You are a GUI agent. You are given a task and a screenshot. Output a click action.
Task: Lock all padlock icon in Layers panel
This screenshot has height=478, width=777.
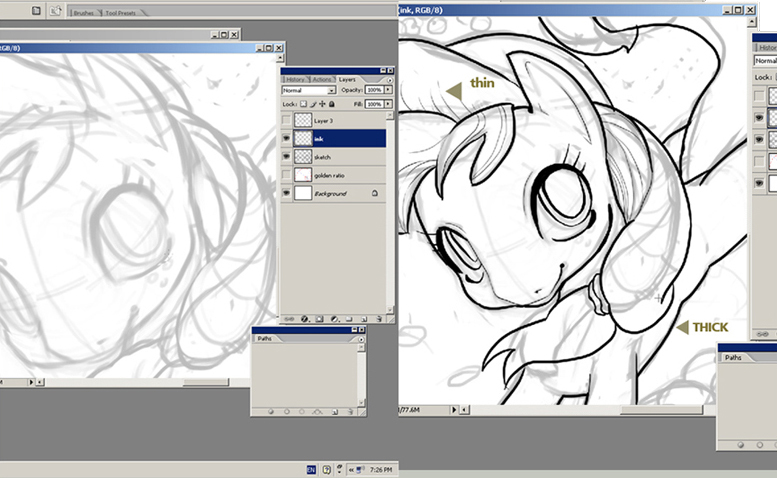[x=332, y=104]
